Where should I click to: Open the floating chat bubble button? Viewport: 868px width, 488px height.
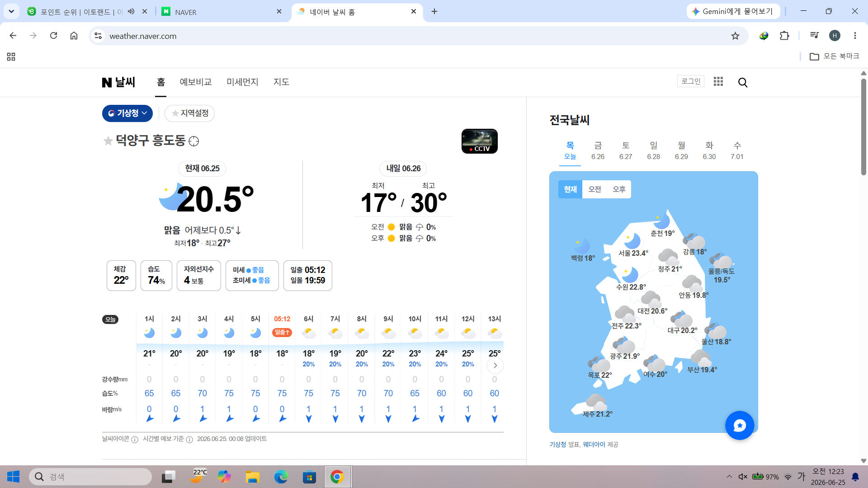[x=740, y=425]
